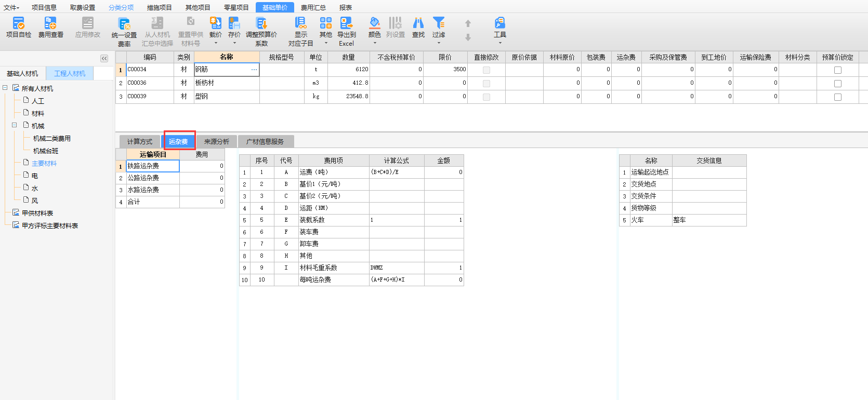Click the 显示对应子目 icon
This screenshot has width=868, height=400.
point(300,31)
